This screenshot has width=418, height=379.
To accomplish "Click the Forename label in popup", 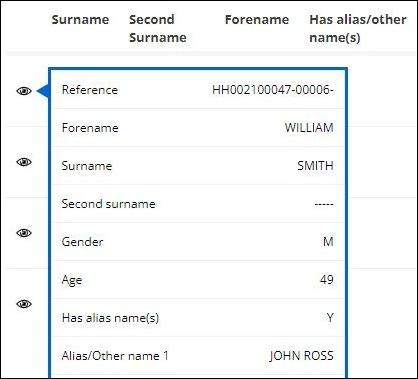I will [x=90, y=128].
